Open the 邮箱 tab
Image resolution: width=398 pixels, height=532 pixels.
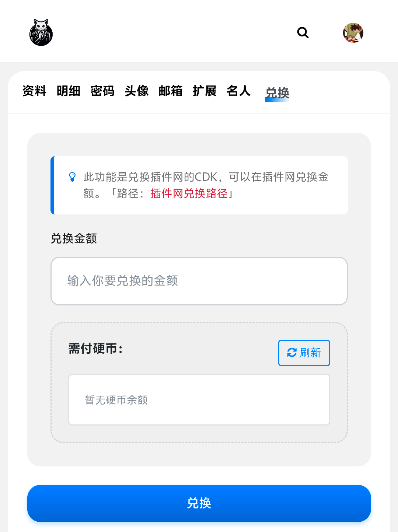tap(171, 91)
